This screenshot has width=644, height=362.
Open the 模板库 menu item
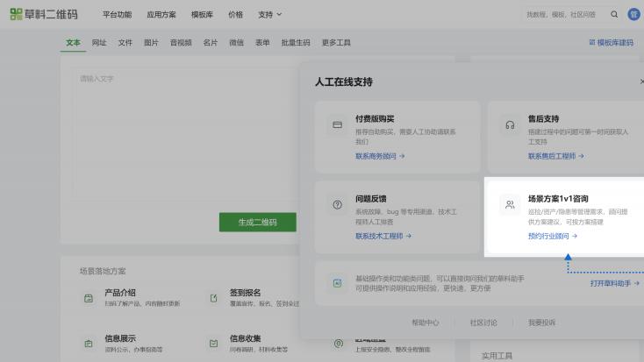click(x=202, y=14)
